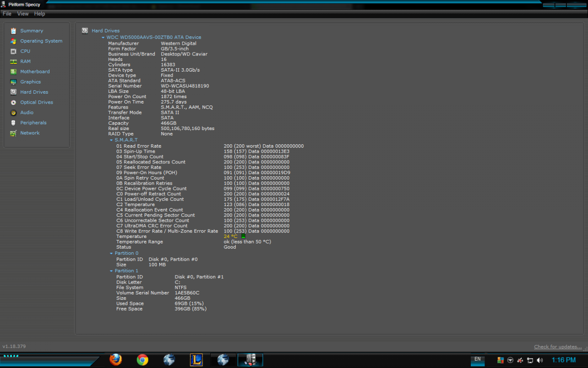Select the RAM icon in sidebar
This screenshot has width=588, height=368.
tap(13, 61)
